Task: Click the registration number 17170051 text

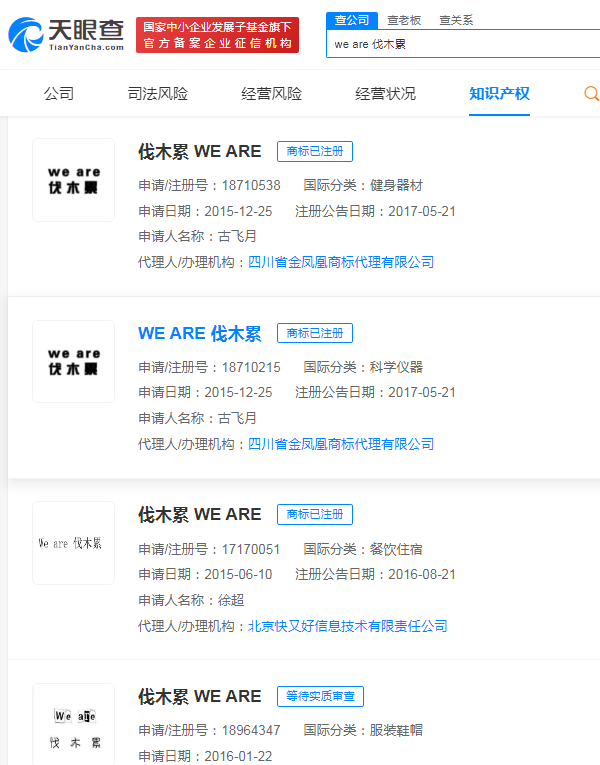Action: 251,549
